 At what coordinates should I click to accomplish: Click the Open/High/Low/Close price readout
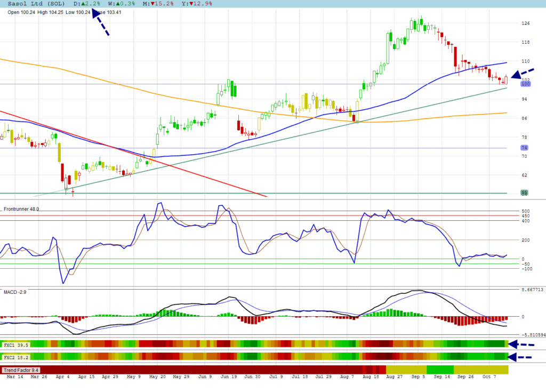[64, 12]
